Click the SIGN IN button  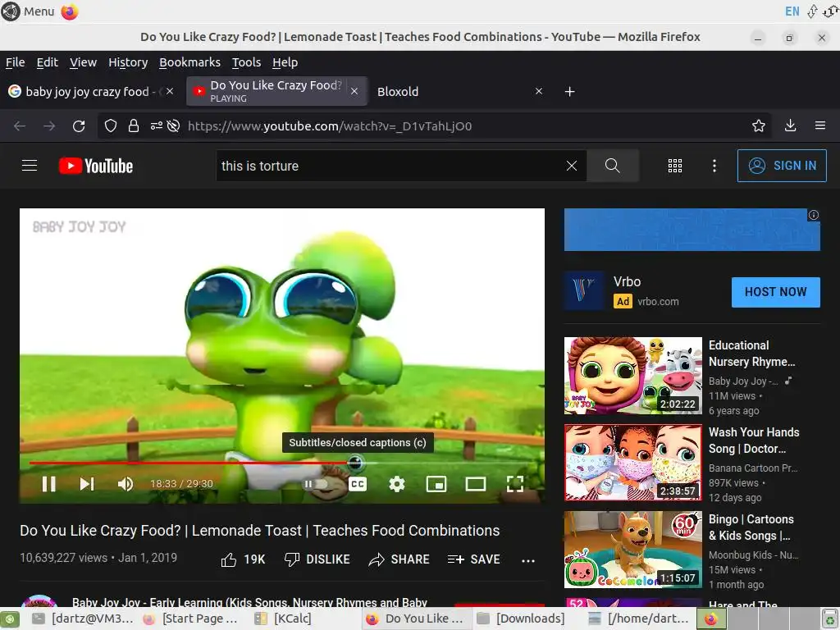pyautogui.click(x=782, y=166)
